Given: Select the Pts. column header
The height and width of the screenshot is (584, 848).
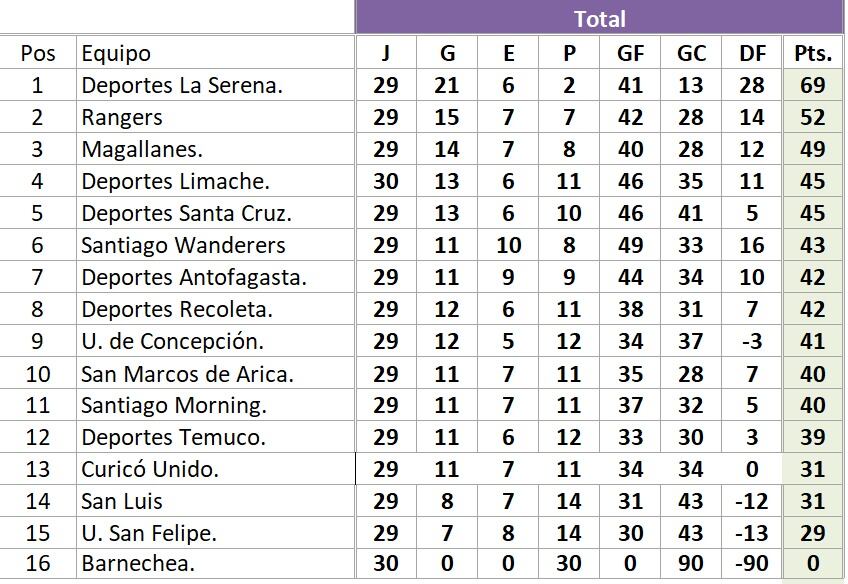Looking at the screenshot, I should point(813,53).
